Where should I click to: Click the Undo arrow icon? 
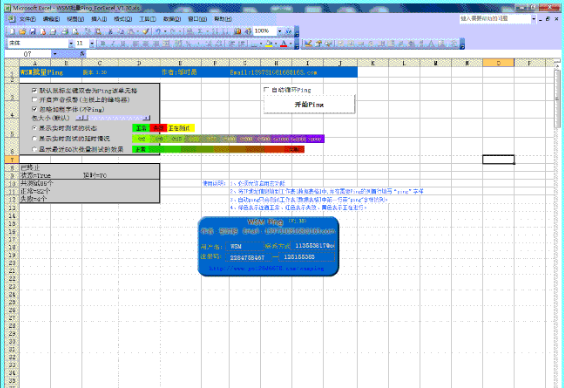158,32
